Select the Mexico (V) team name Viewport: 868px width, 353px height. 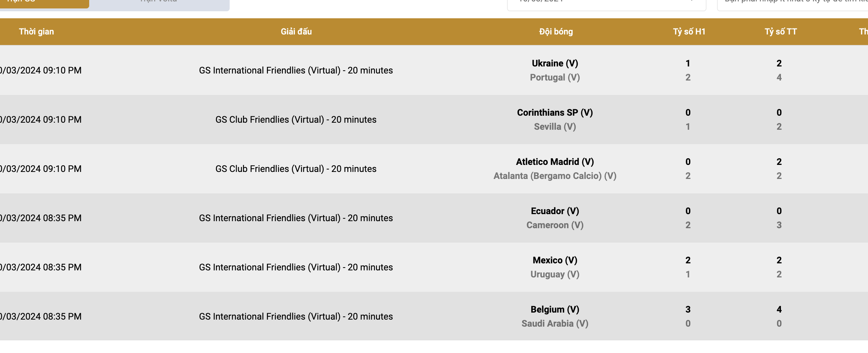coord(555,260)
